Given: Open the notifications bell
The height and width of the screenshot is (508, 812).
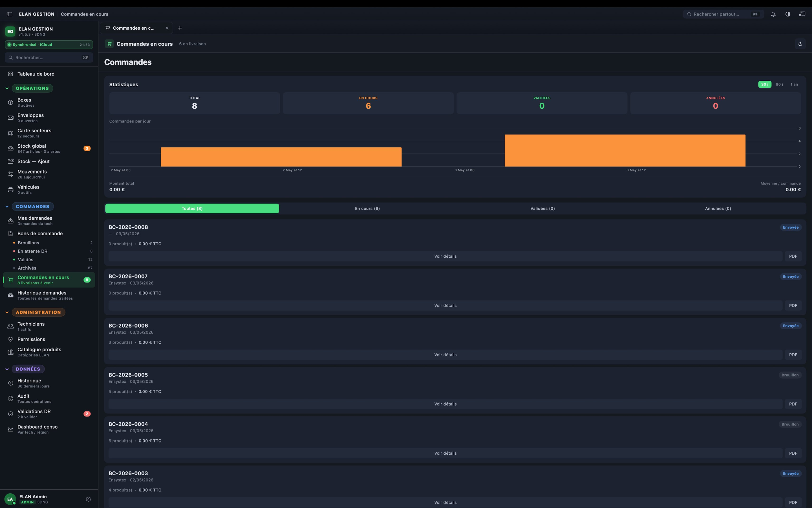Looking at the screenshot, I should coord(773,14).
